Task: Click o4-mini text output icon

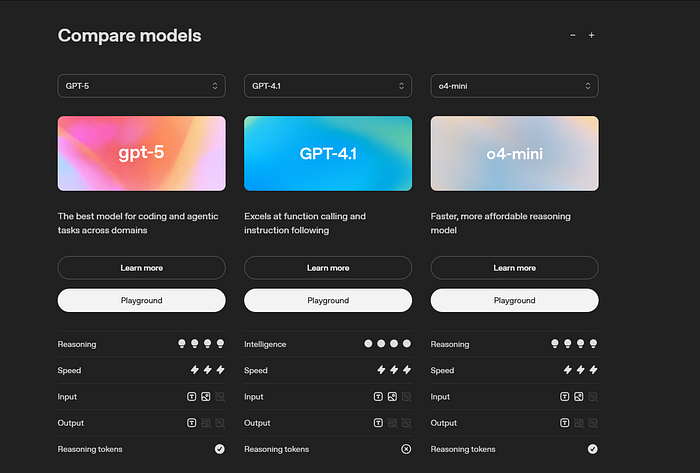Action: pyautogui.click(x=565, y=423)
